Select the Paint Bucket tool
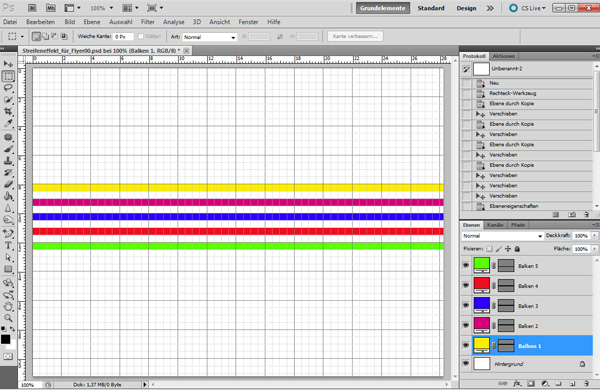The width and height of the screenshot is (600, 390). 8,196
